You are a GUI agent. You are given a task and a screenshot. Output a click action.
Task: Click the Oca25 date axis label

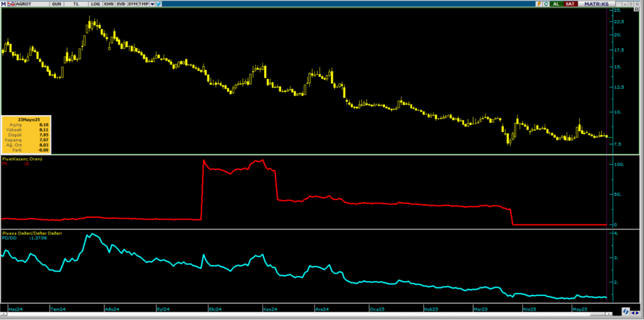pos(377,309)
